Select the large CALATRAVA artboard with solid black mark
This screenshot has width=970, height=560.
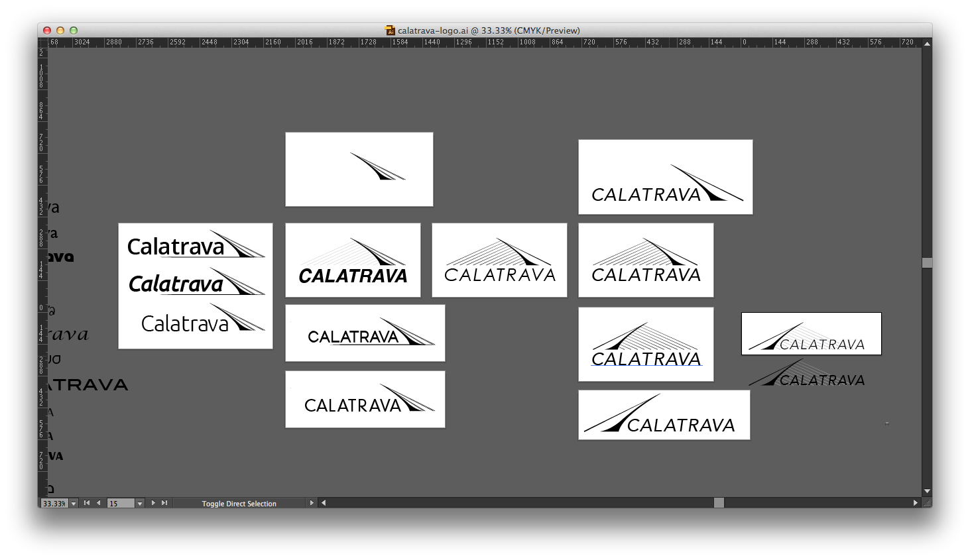pyautogui.click(x=665, y=177)
